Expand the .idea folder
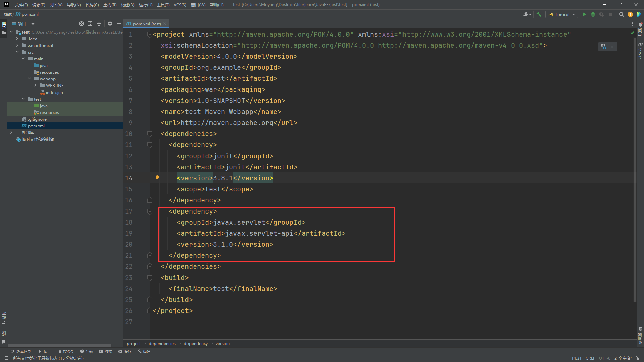The height and width of the screenshot is (362, 644). [17, 39]
